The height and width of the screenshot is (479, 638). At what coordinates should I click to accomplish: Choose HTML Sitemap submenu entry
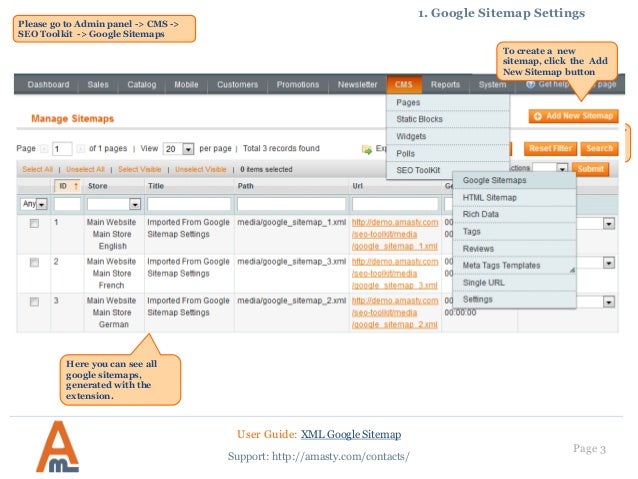click(514, 197)
